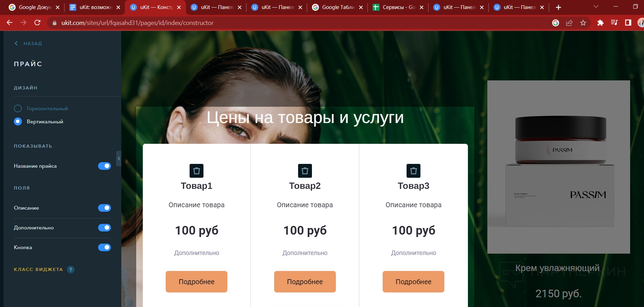Open the Extensions puzzle icon
Viewport: 644px width, 307px height.
pos(600,23)
